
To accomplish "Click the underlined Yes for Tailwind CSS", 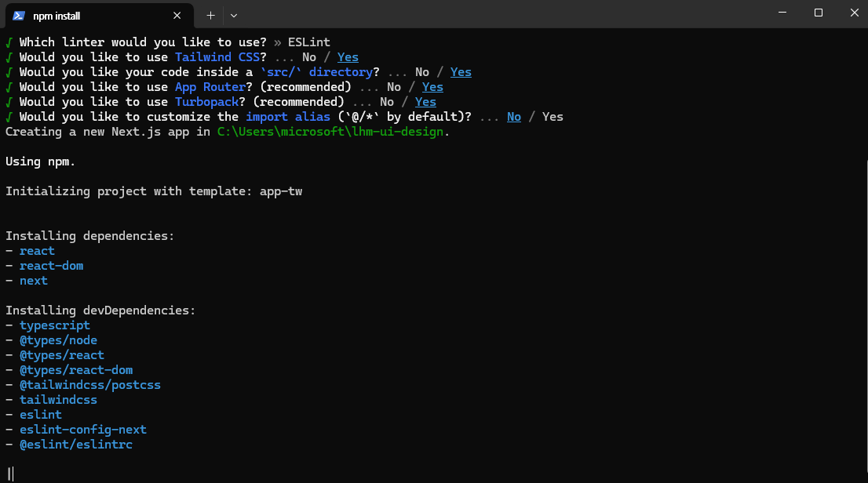I will coord(348,57).
